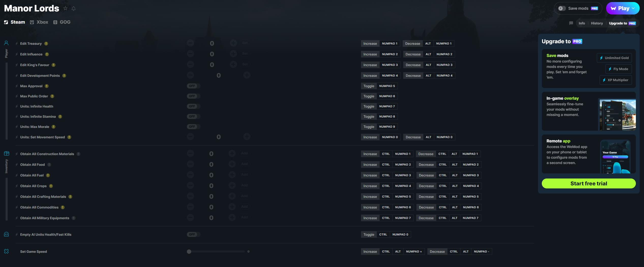Click the Set Game Speed slider handle

189,251
